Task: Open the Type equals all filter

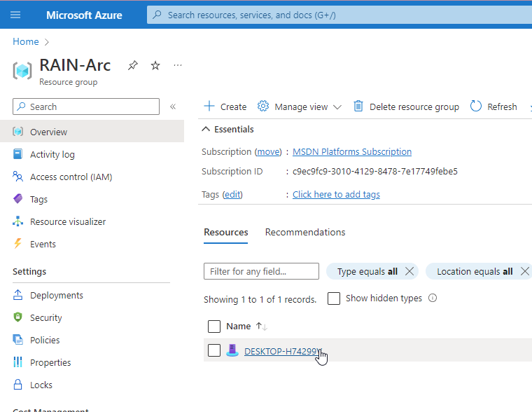Action: pyautogui.click(x=367, y=272)
